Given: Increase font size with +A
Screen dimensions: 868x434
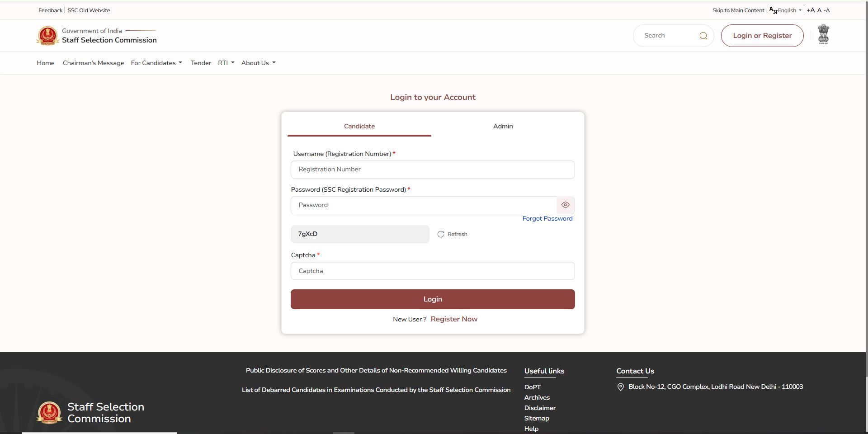Looking at the screenshot, I should pyautogui.click(x=811, y=10).
